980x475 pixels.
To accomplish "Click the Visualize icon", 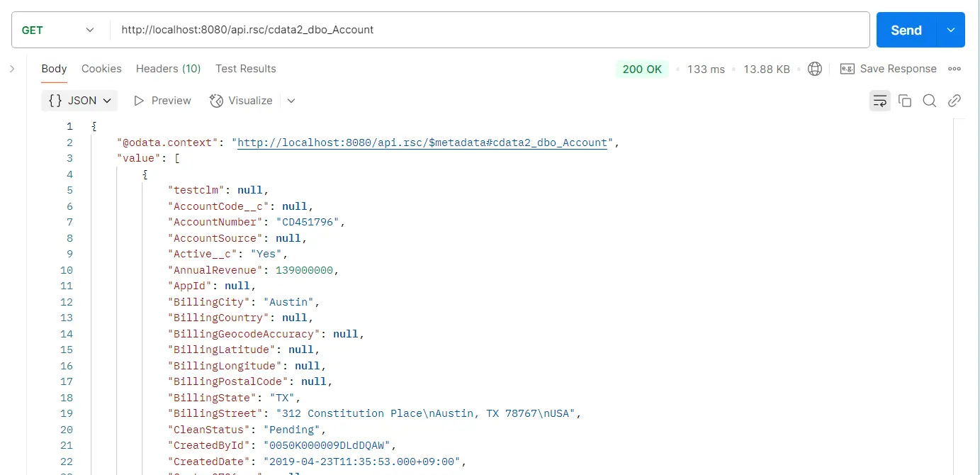I will coord(217,101).
